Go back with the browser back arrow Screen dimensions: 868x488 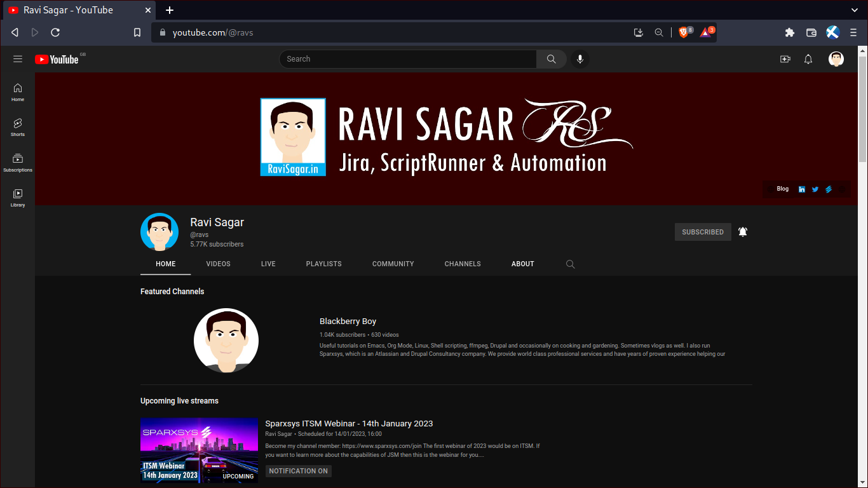tap(15, 32)
